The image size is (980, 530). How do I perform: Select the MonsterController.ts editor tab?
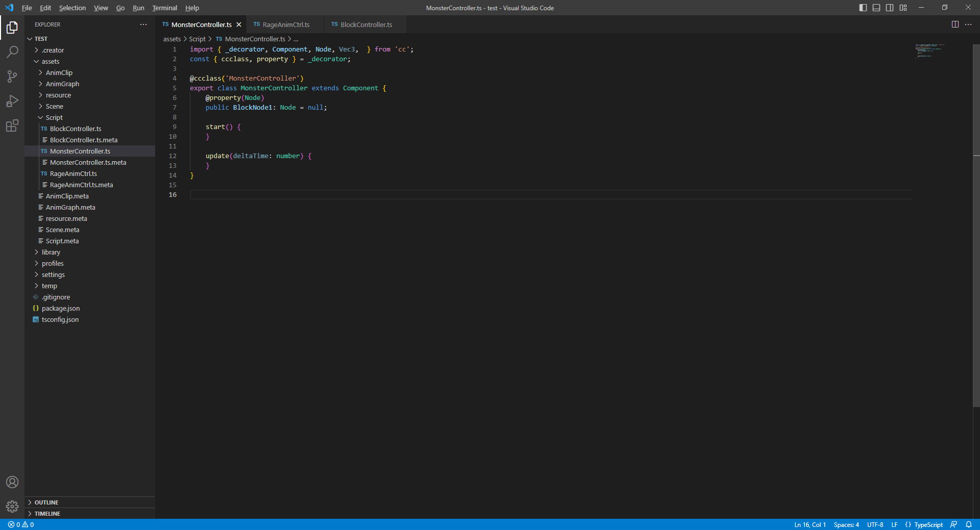point(201,24)
